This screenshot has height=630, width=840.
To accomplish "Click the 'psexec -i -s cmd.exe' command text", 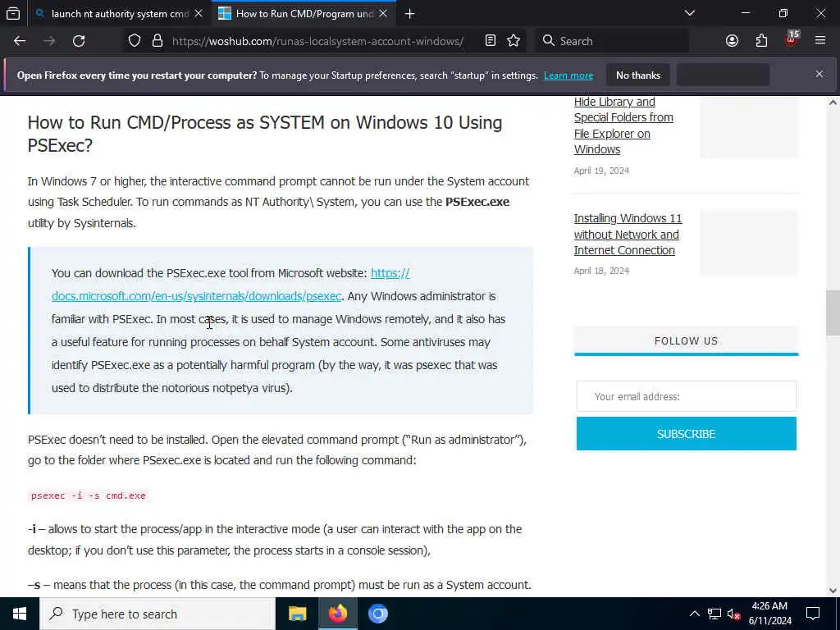I will (x=89, y=495).
